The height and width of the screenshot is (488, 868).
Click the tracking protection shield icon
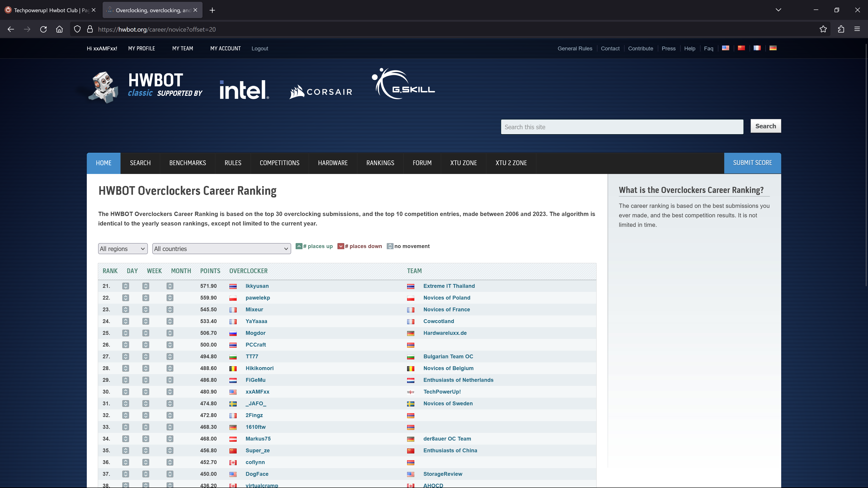[x=77, y=29]
